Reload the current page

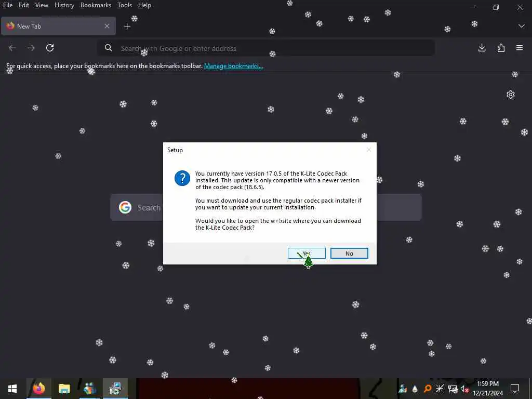coord(50,48)
